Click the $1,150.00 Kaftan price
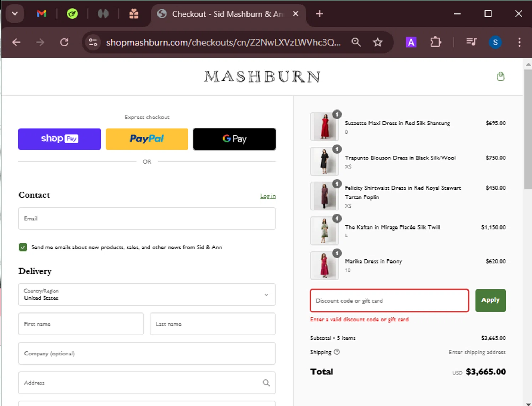 pos(493,227)
